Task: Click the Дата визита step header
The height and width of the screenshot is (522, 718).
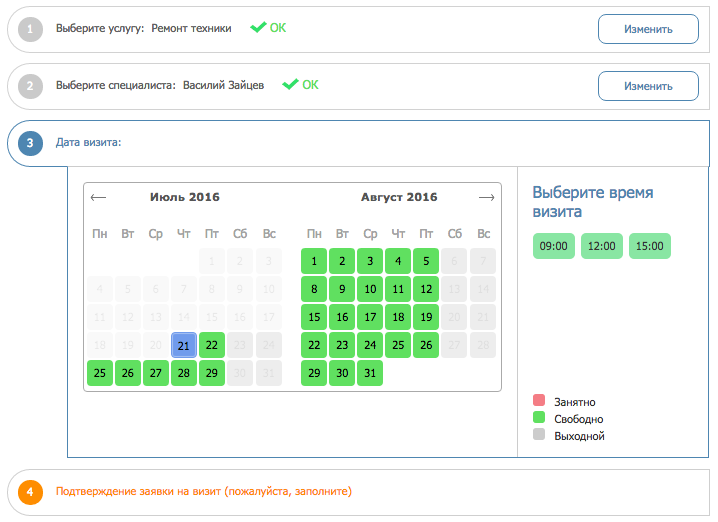Action: click(358, 143)
